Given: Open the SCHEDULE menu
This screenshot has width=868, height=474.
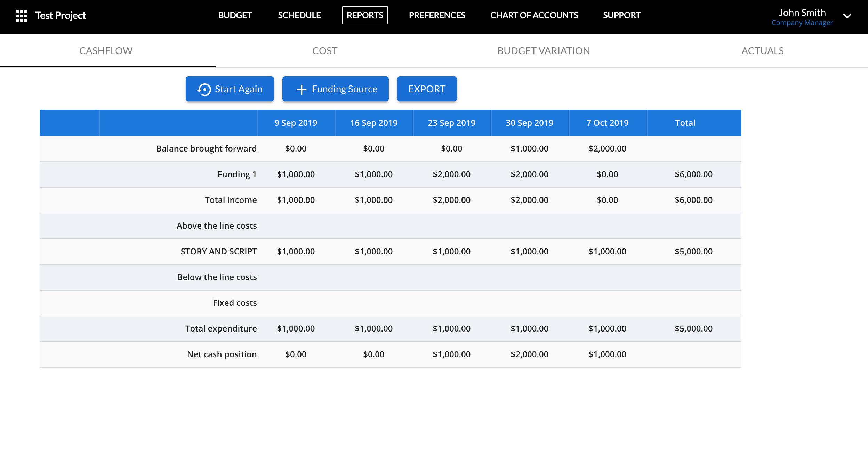Looking at the screenshot, I should (x=299, y=15).
